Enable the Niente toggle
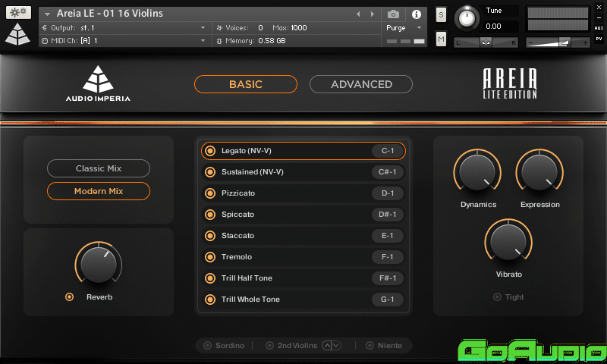607x364 pixels. coord(370,346)
